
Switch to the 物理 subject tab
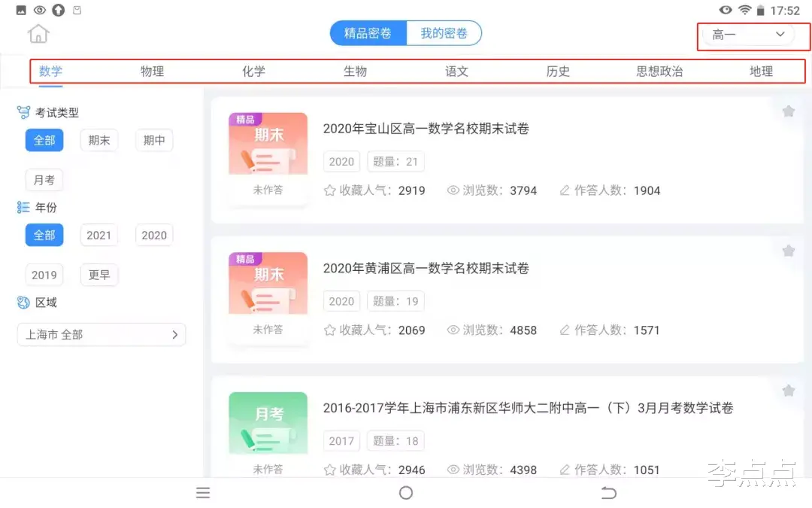[x=152, y=71]
